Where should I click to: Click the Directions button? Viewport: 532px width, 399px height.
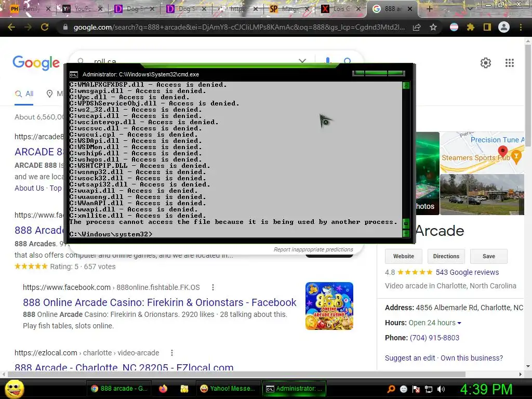446,256
